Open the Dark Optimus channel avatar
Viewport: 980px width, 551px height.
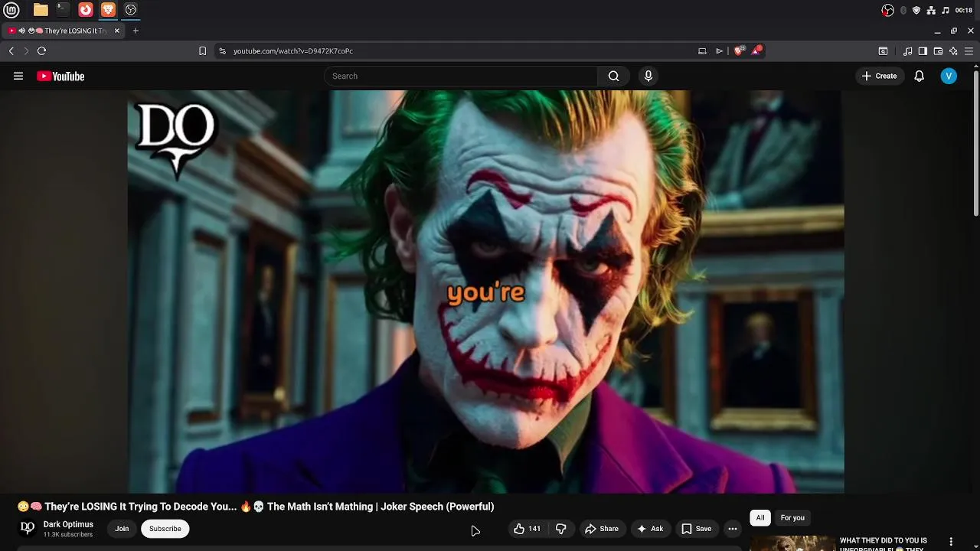pyautogui.click(x=28, y=528)
